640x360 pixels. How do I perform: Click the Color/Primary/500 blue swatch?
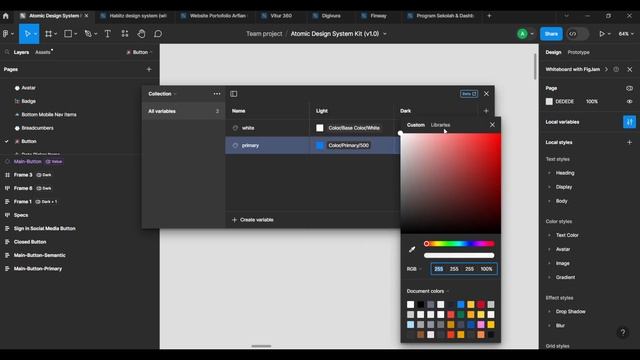pos(320,145)
